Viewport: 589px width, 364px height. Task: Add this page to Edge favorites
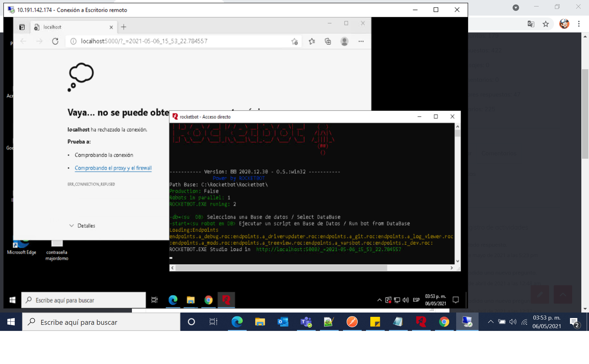pos(295,41)
